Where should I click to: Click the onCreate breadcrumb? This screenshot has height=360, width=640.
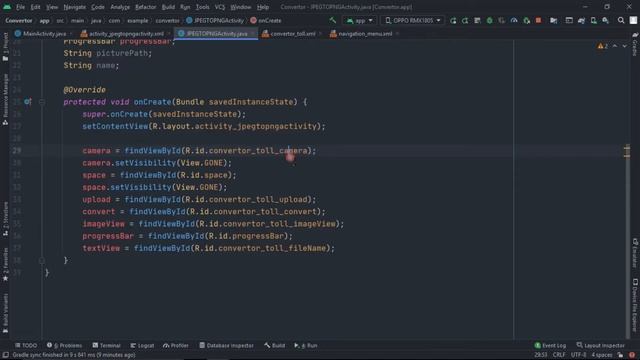pos(266,20)
